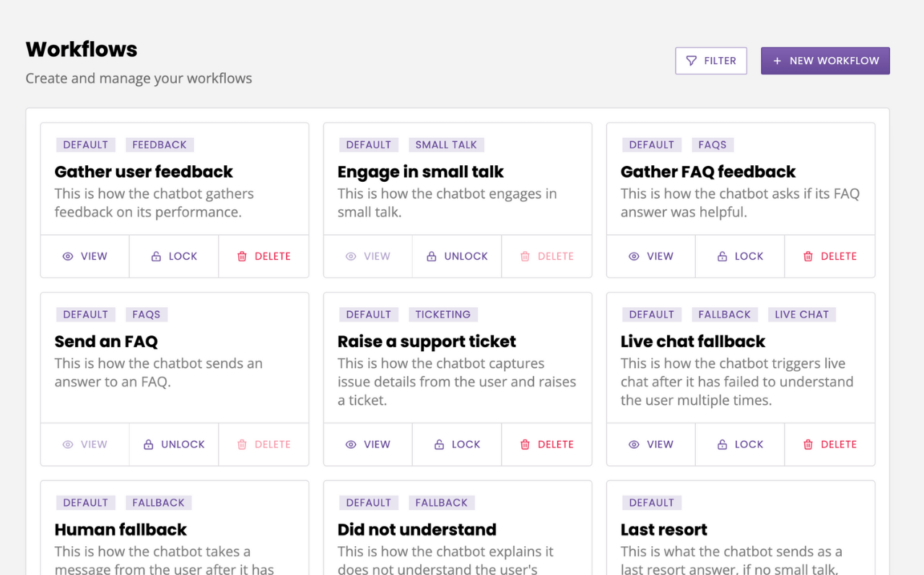The image size is (924, 575).
Task: Select the TICKETING tag on Raise a support ticket
Action: pos(443,314)
